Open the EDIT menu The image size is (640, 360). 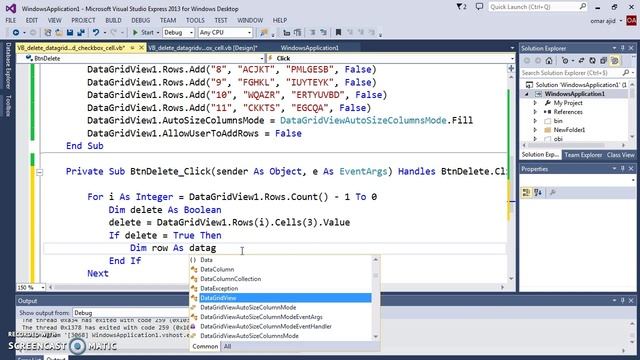(x=32, y=20)
